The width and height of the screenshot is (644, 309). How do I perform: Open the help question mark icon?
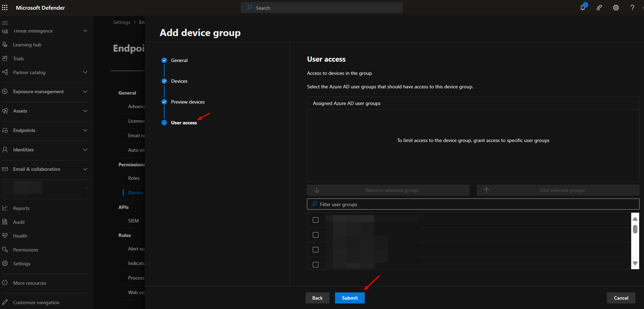click(633, 8)
